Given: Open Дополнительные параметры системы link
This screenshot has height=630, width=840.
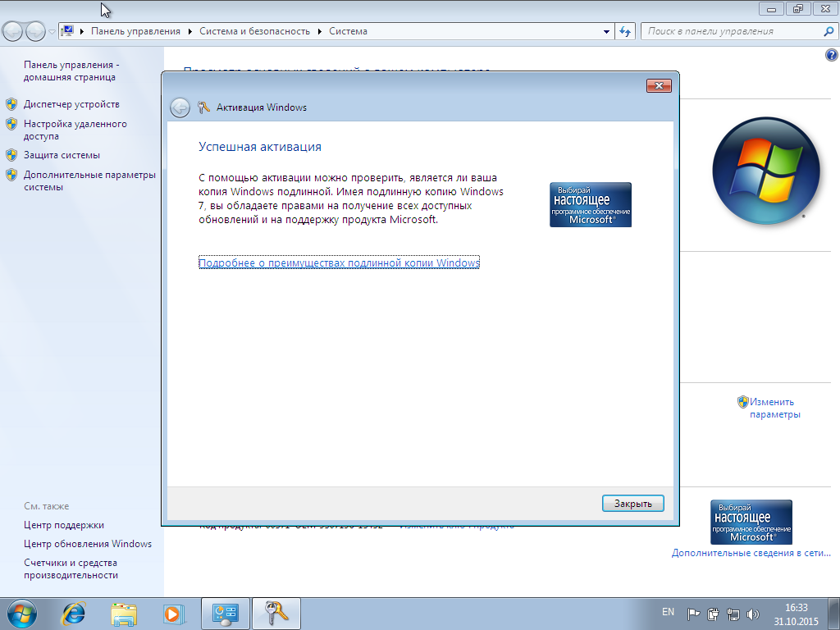Looking at the screenshot, I should pos(89,180).
